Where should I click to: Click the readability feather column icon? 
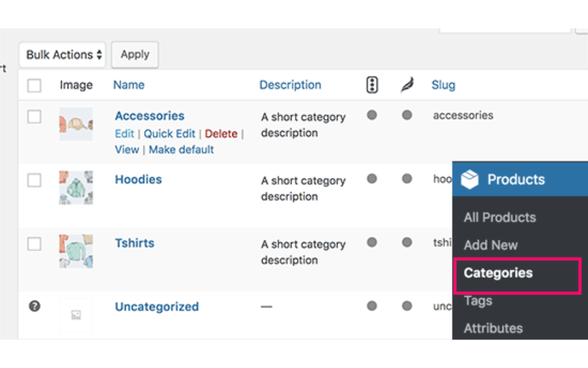tap(407, 85)
